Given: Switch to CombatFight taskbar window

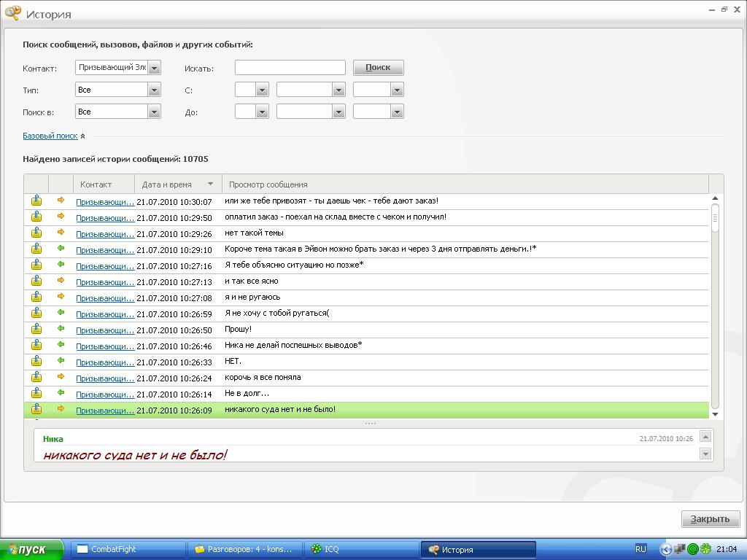Looking at the screenshot, I should point(128,549).
